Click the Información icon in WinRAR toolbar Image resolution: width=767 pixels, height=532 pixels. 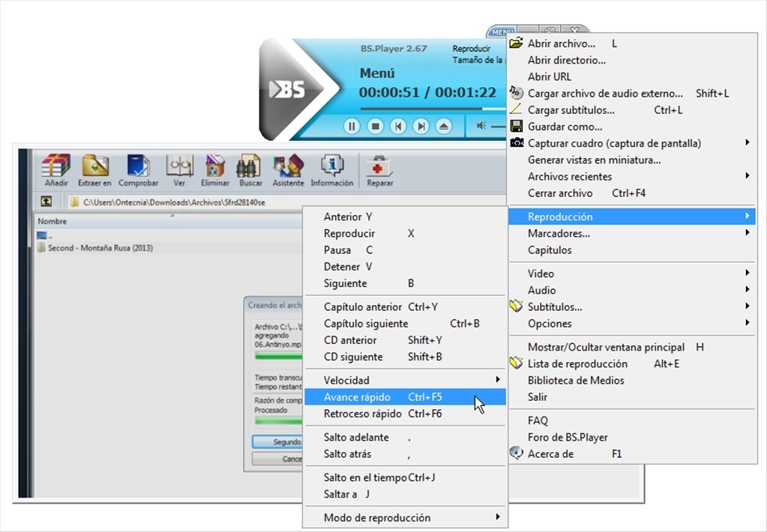331,169
